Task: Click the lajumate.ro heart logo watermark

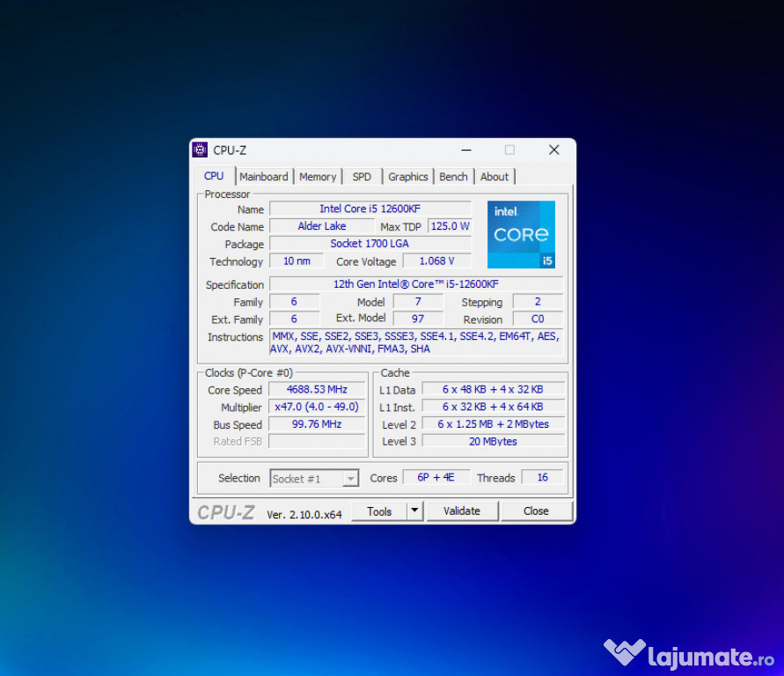Action: pos(624,653)
